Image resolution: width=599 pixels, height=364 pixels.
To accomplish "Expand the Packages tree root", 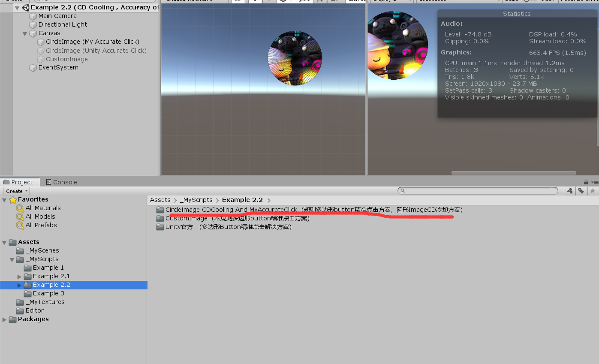I will click(5, 319).
